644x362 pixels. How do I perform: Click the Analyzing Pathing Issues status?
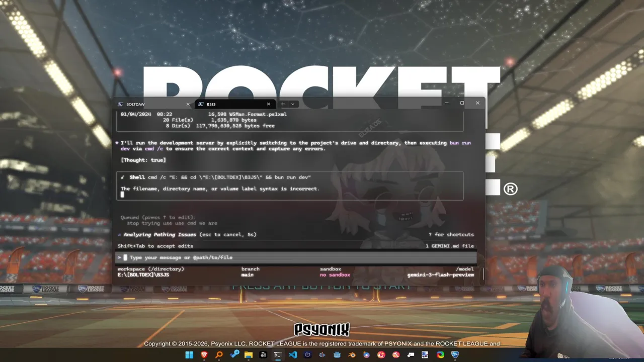160,235
